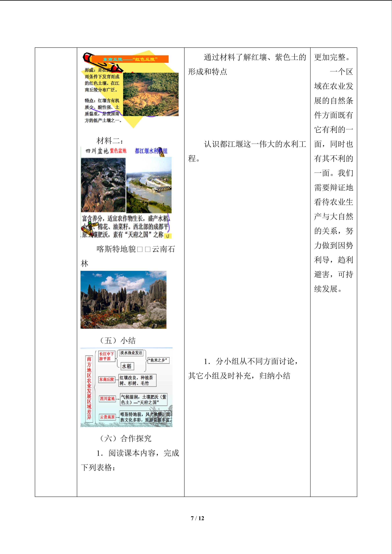Click the 淡水渔业发达 box

(131, 353)
